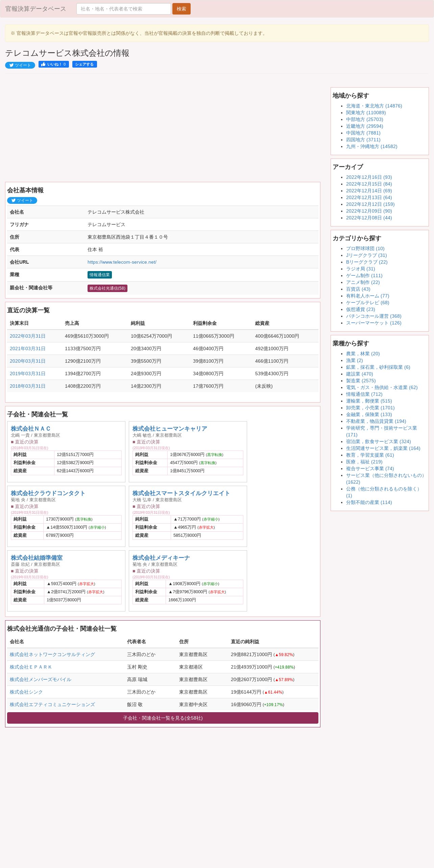Open 有料老人ホーム category
Screen dimensions: 434x868
tap(367, 296)
